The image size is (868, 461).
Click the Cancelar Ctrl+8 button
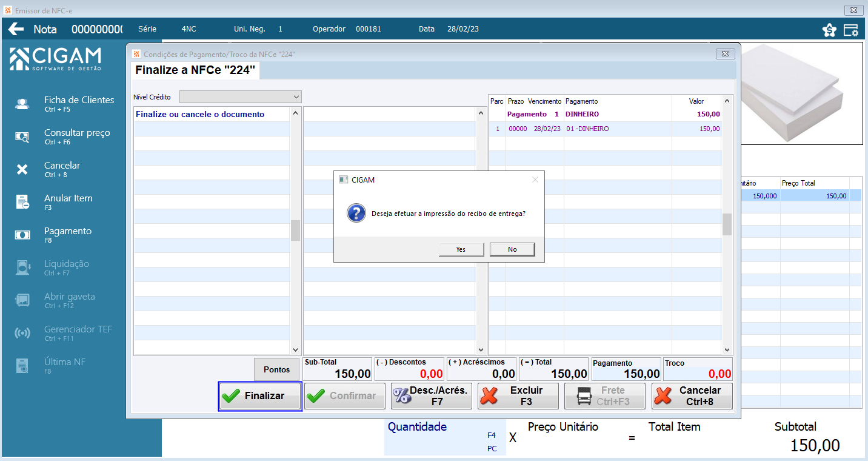[692, 396]
